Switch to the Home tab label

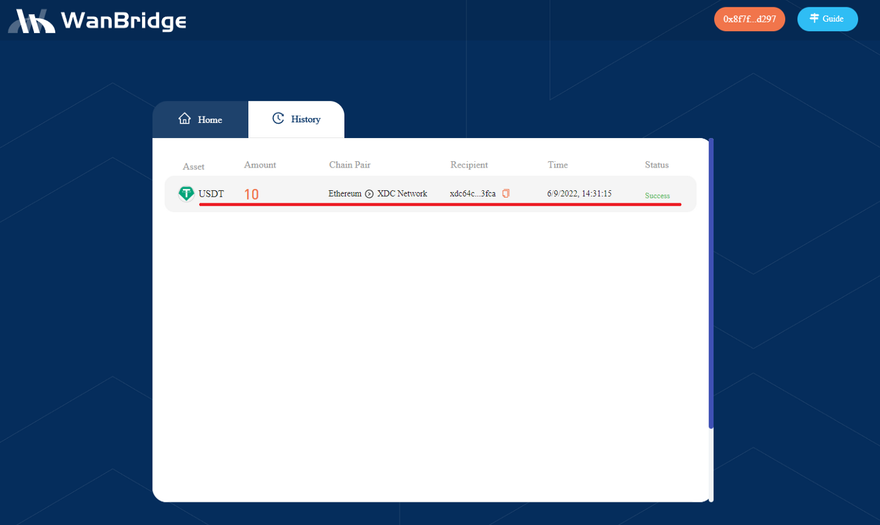(210, 120)
